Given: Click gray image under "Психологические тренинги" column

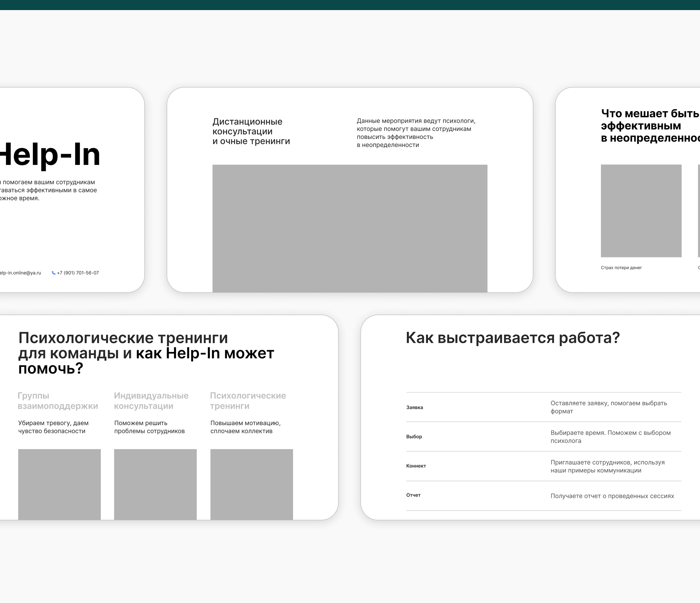Looking at the screenshot, I should tap(252, 484).
